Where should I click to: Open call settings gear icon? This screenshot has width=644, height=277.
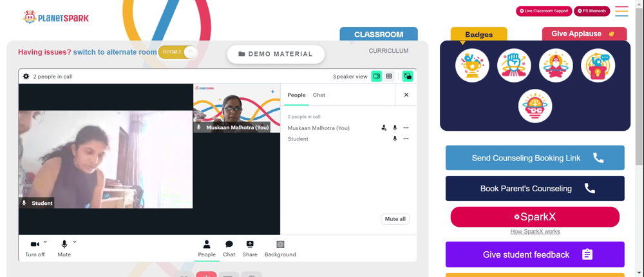click(26, 76)
